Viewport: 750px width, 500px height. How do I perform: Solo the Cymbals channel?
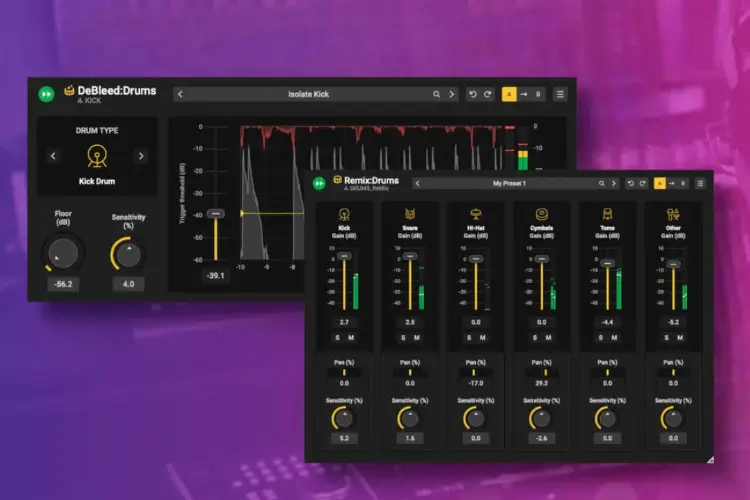(x=535, y=338)
